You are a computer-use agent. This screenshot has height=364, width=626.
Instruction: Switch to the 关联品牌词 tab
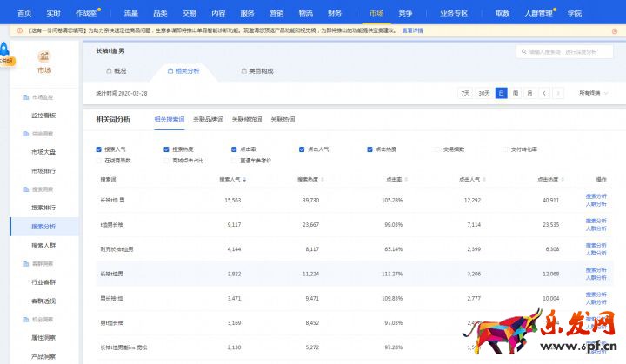pos(208,119)
